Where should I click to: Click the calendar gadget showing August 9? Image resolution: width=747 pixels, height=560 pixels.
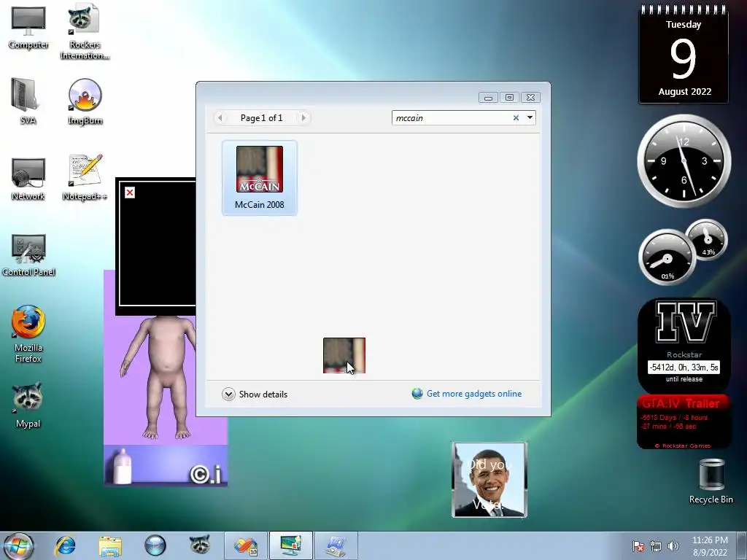click(x=684, y=55)
